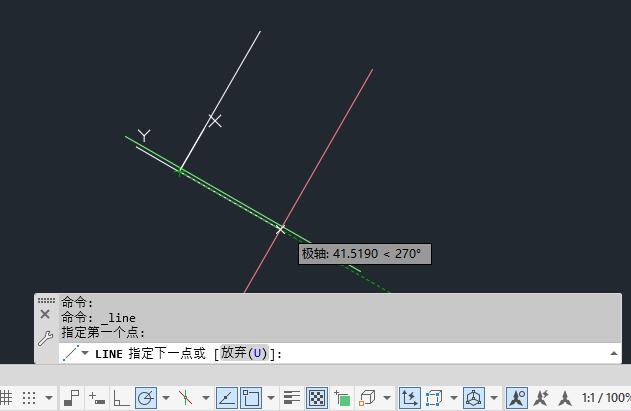Open snap mode settings dropdown arrow
The height and width of the screenshot is (411, 631).
click(x=49, y=398)
